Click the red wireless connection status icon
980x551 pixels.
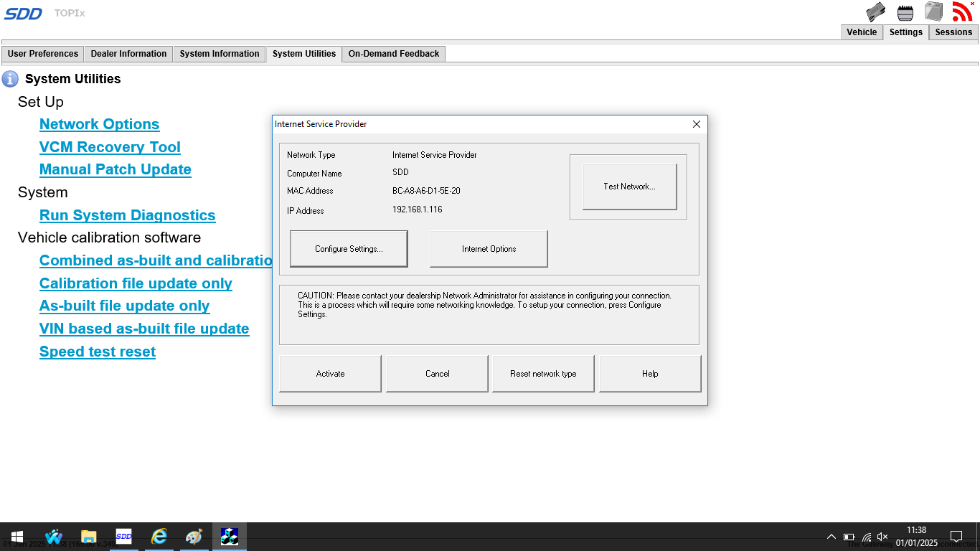(962, 11)
